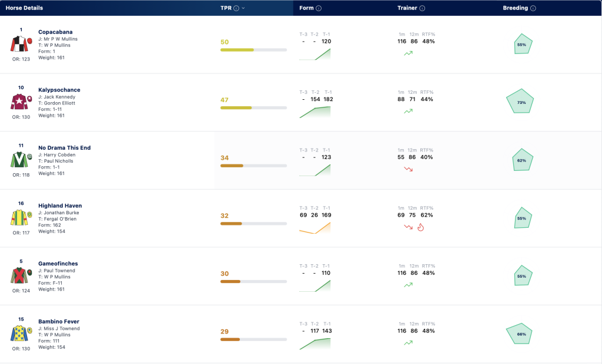The image size is (602, 364).
Task: Click No Drama This End's downward trainer trend arrow
Action: coord(408,168)
